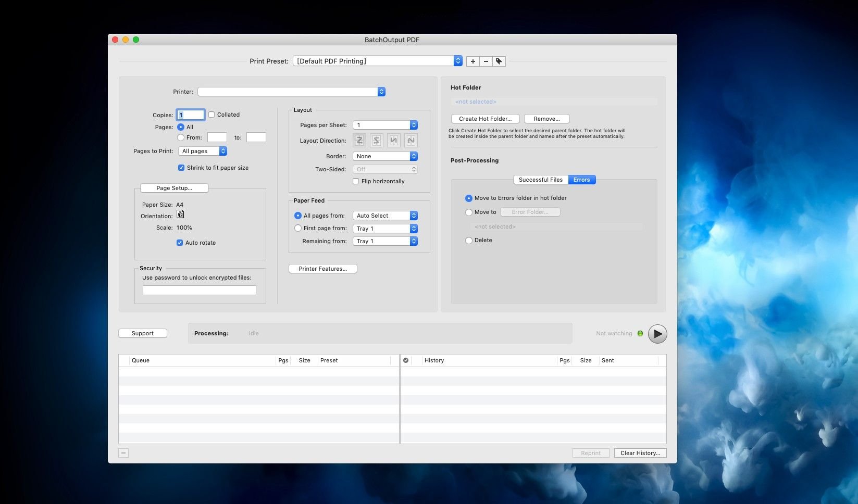Open All pages from Auto Select dropdown
Screen dimensions: 858x504
tap(385, 216)
